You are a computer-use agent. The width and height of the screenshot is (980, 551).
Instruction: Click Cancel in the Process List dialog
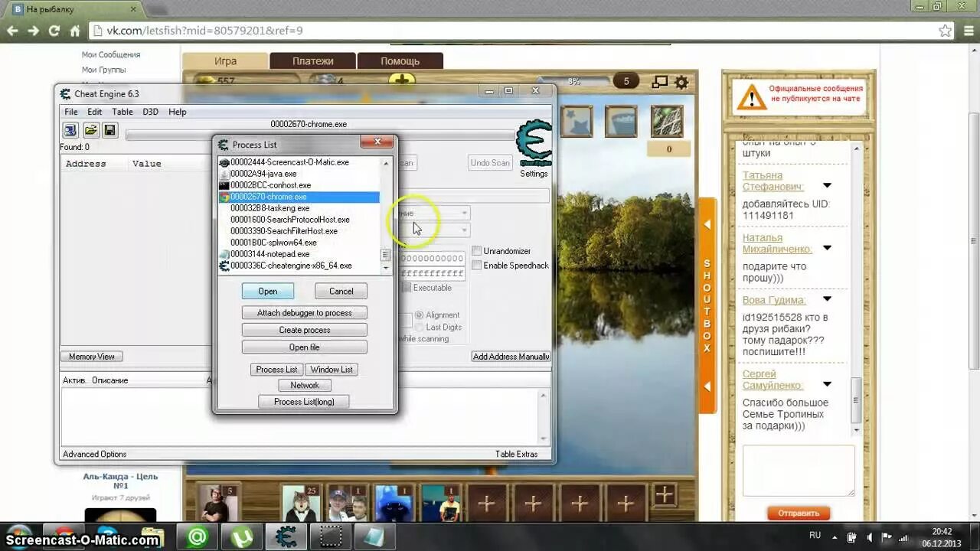pos(341,291)
